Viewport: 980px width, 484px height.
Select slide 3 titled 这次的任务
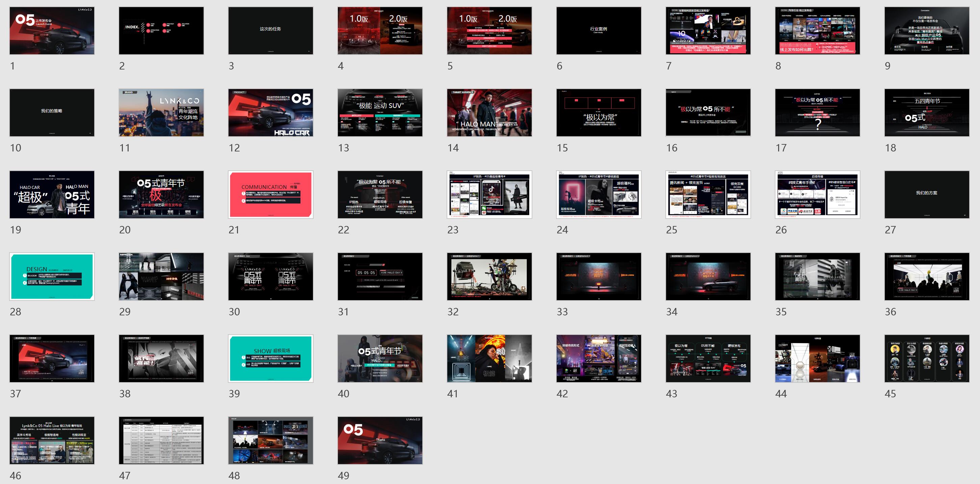(270, 31)
